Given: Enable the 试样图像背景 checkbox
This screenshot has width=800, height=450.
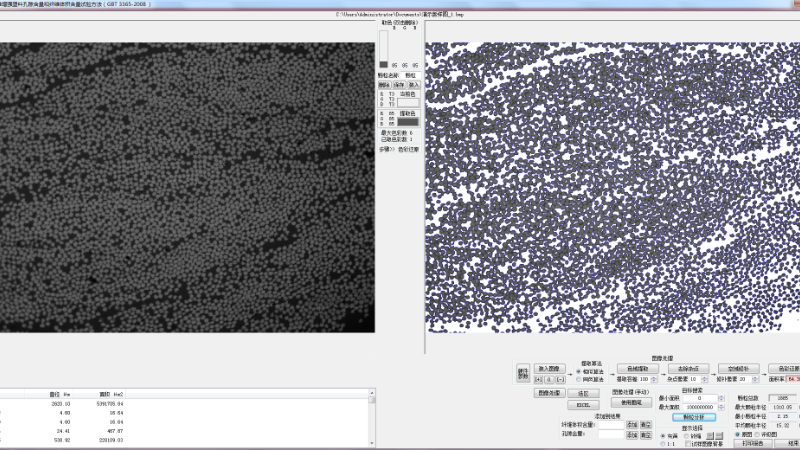Looking at the screenshot, I should coord(689,444).
